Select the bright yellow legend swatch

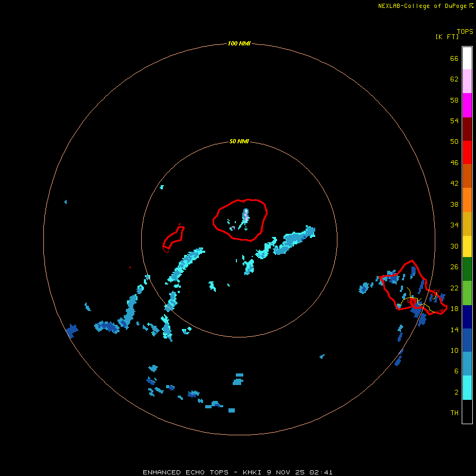pos(467,246)
